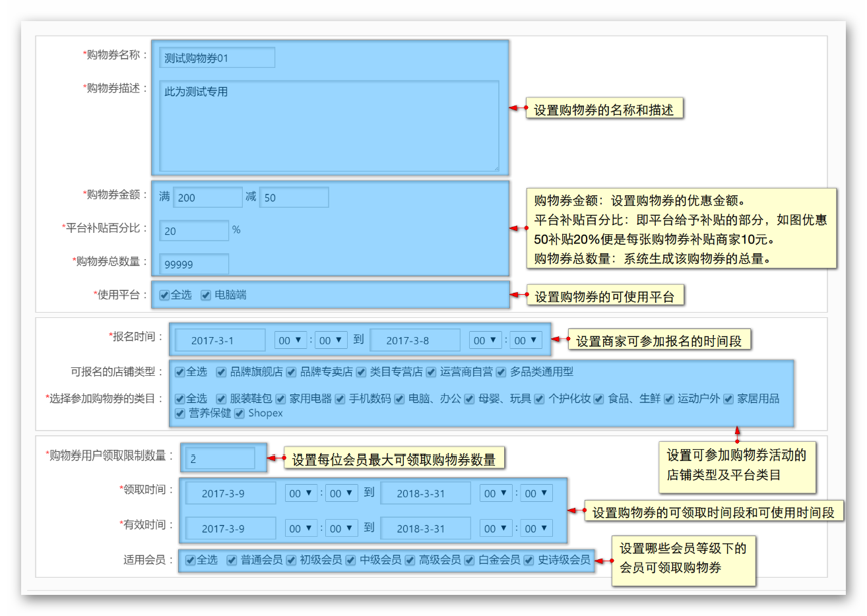867x616 pixels.
Task: Toggle the 服装鞋包 category checkbox
Action: tap(222, 399)
